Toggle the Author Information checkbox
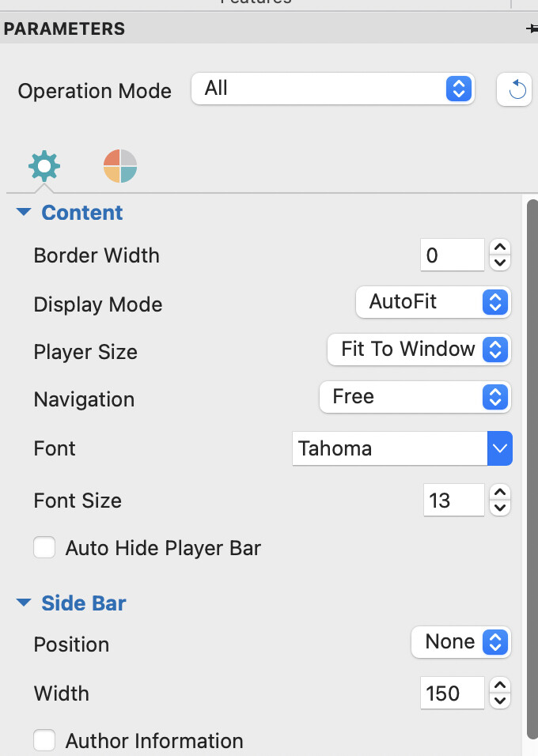 pos(44,741)
